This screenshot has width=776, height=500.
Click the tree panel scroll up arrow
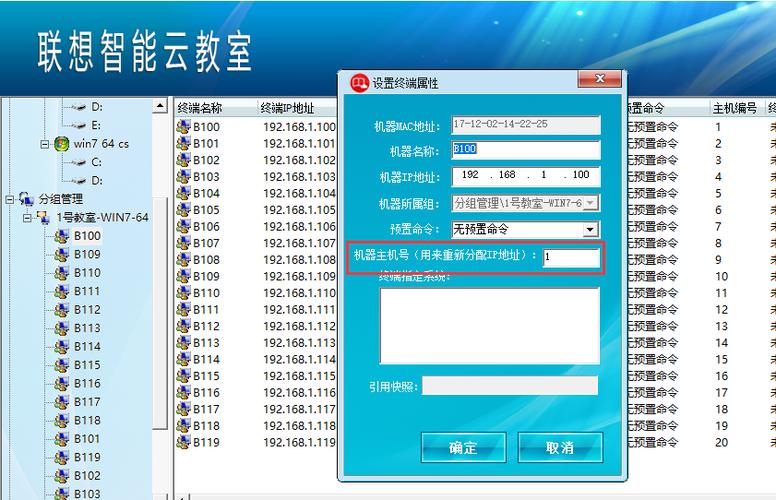[160, 106]
